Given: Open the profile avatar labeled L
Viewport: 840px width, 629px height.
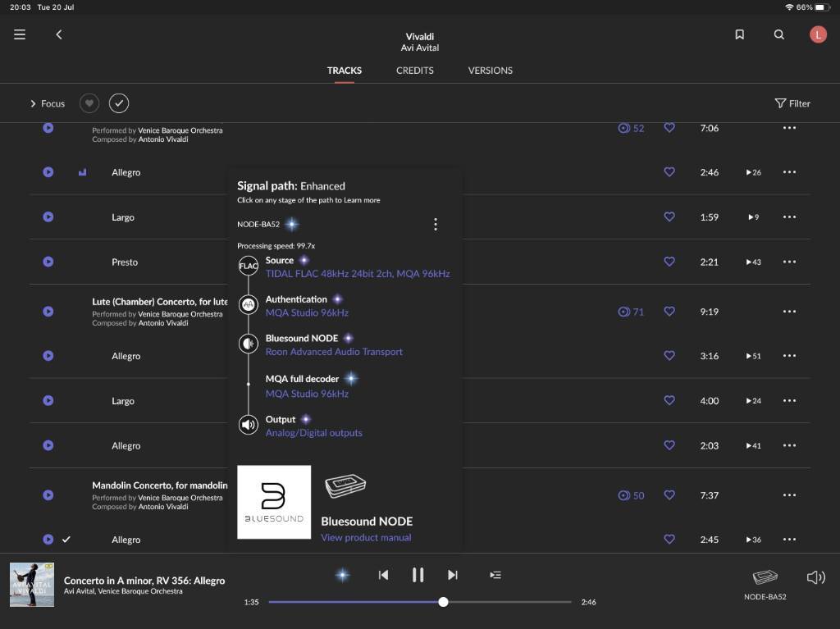Looking at the screenshot, I should (818, 34).
